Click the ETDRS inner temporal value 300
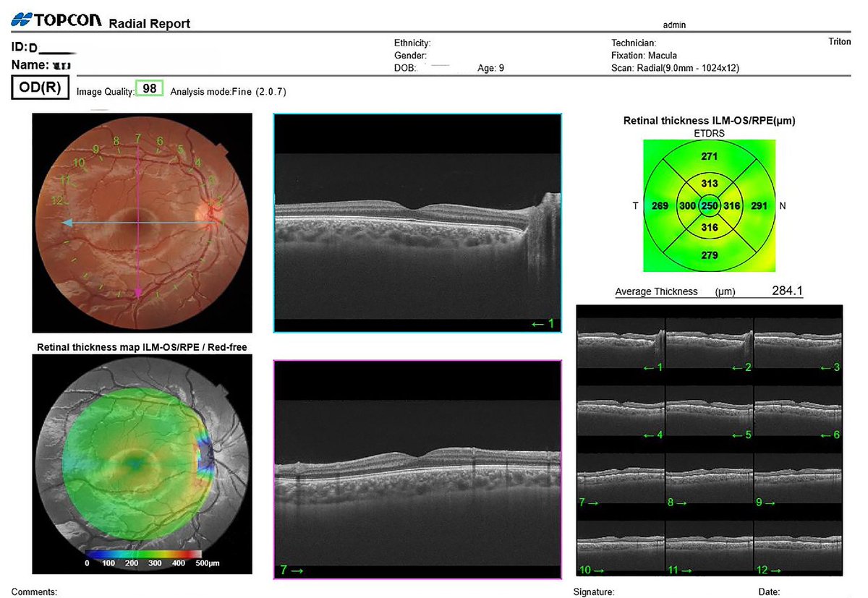The image size is (868, 598). (688, 206)
